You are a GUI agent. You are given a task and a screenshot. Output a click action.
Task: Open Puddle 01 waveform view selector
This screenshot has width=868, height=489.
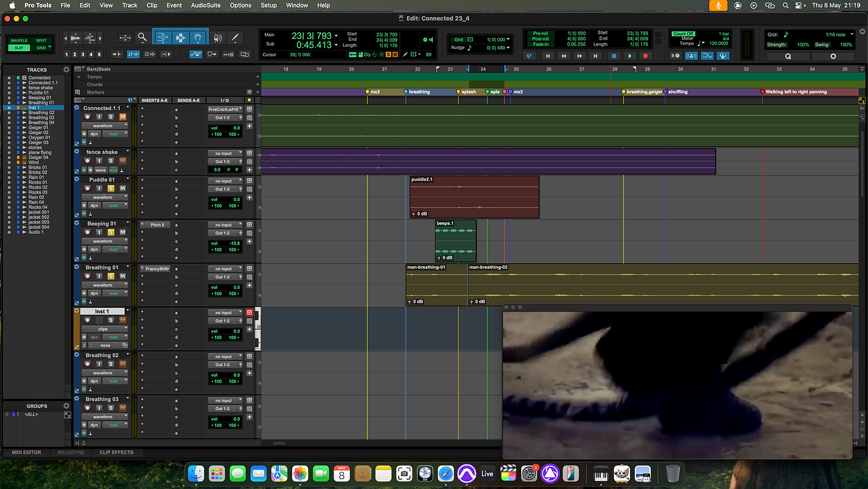[105, 197]
